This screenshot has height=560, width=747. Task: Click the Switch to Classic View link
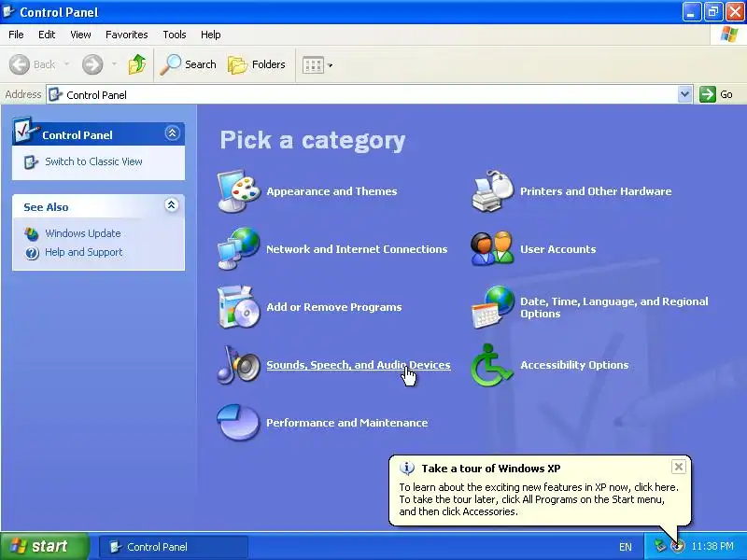94,161
